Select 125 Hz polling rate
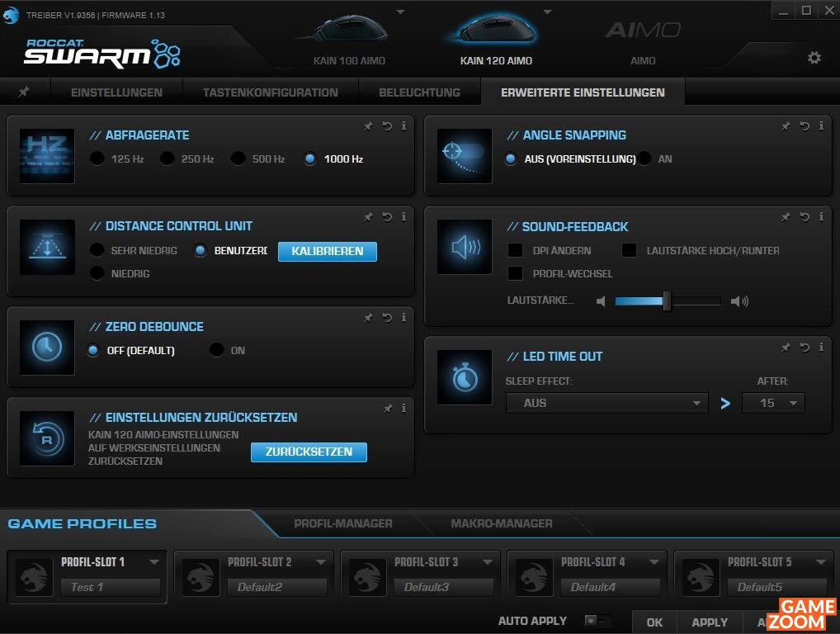Viewport: 840px width, 634px height. point(97,158)
